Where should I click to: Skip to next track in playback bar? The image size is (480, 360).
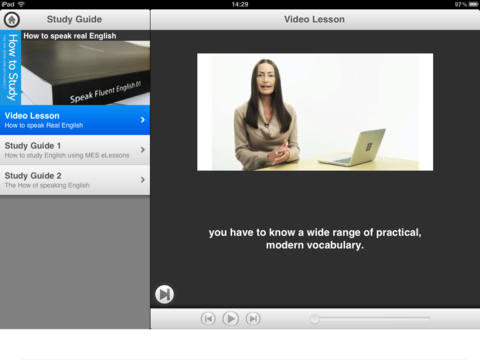[253, 319]
